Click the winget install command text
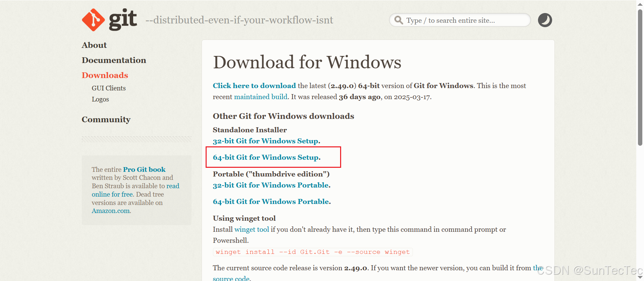This screenshot has height=281, width=644. tap(313, 252)
